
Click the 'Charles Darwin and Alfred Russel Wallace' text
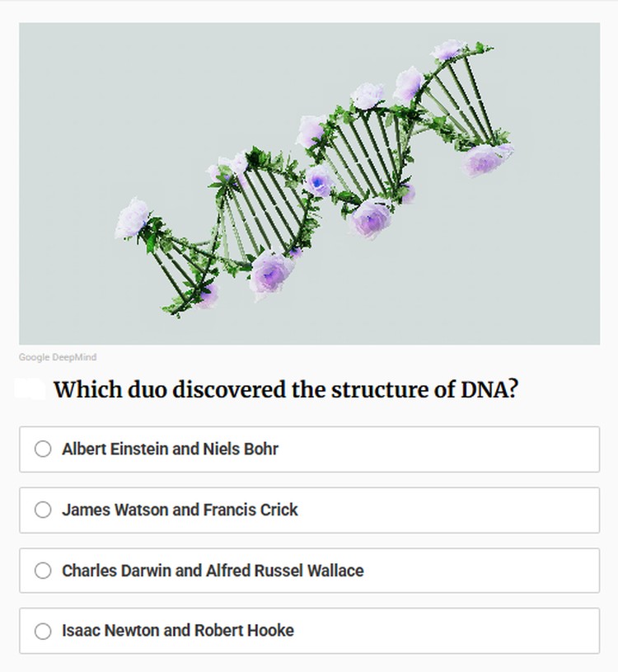(213, 571)
